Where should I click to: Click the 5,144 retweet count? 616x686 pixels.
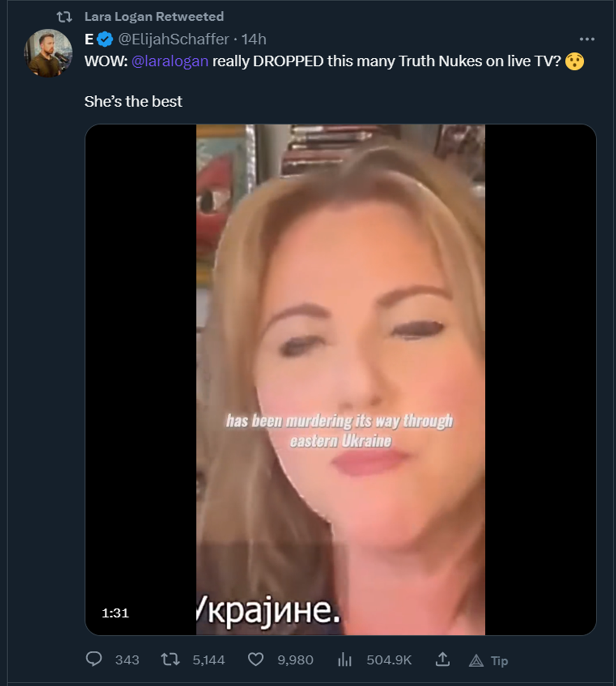209,660
